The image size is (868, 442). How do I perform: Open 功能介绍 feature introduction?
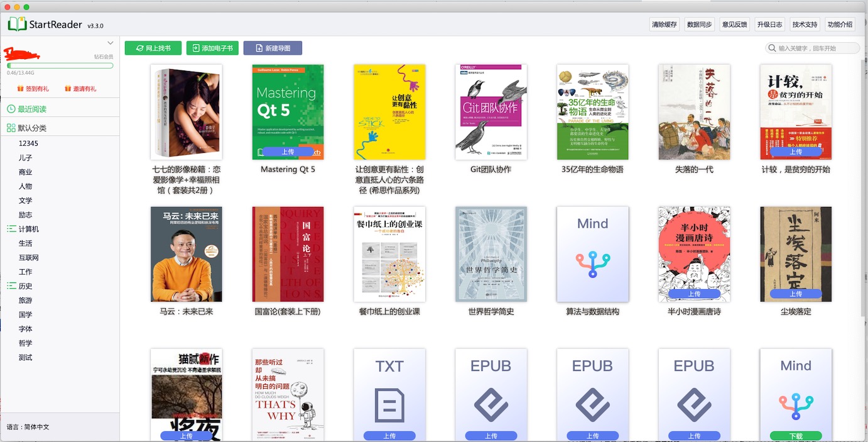(840, 25)
